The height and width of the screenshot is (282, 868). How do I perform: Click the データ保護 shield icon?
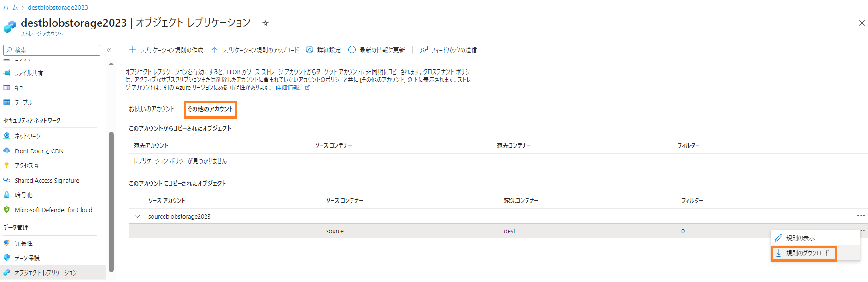point(7,258)
